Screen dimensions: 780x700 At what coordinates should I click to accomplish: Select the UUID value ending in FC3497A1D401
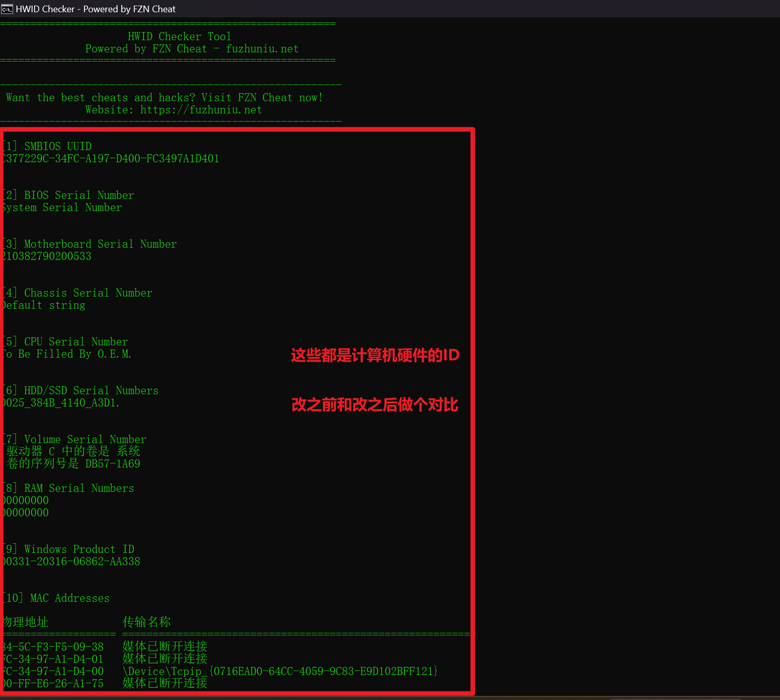click(x=110, y=159)
